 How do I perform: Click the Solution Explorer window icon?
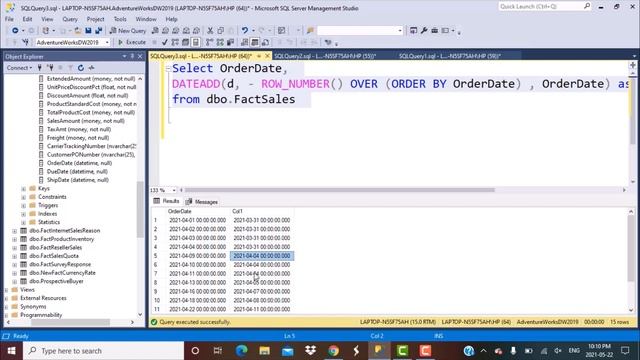(x=413, y=31)
